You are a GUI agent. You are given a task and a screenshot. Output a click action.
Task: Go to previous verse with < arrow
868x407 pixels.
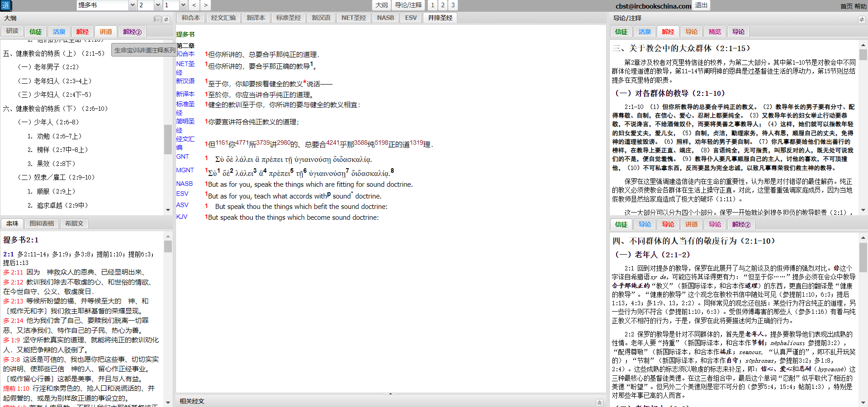[x=194, y=5]
